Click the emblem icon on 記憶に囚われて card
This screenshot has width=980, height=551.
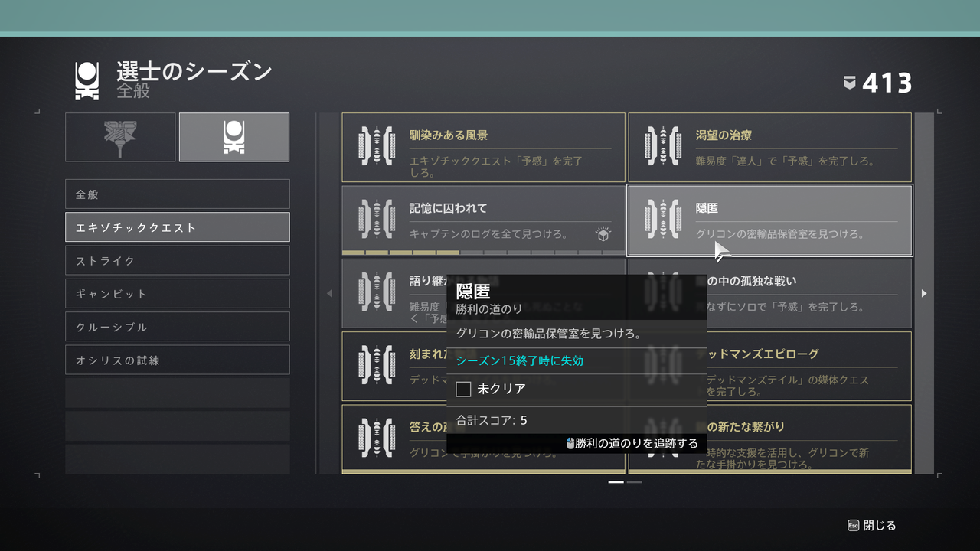pyautogui.click(x=377, y=219)
